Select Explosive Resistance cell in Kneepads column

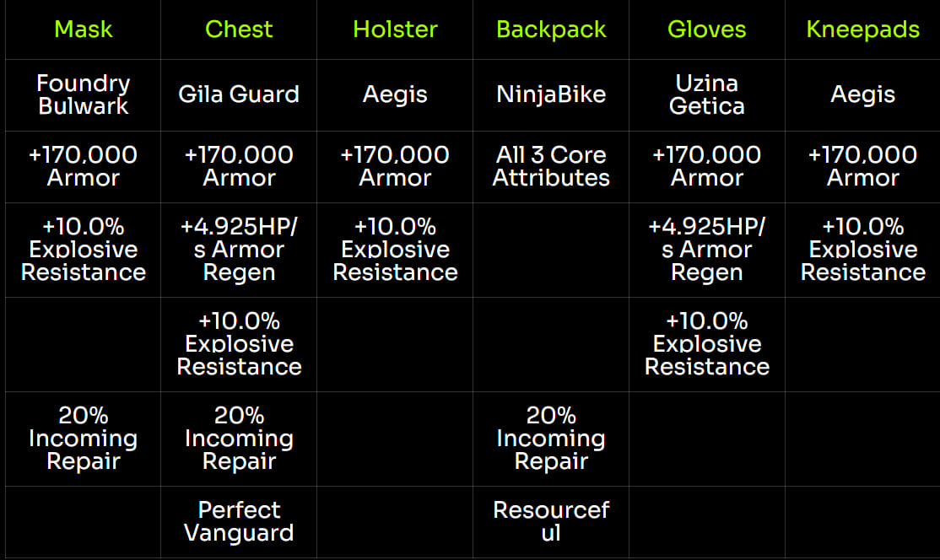[x=862, y=250]
